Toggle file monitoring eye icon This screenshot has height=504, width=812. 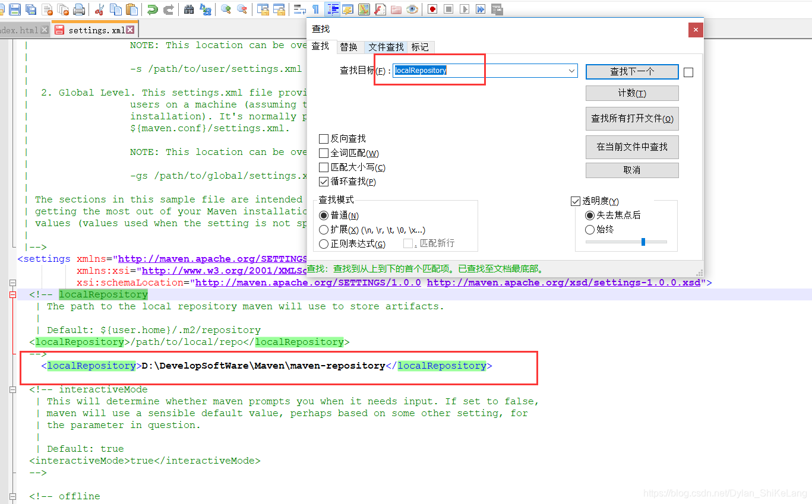click(x=412, y=9)
